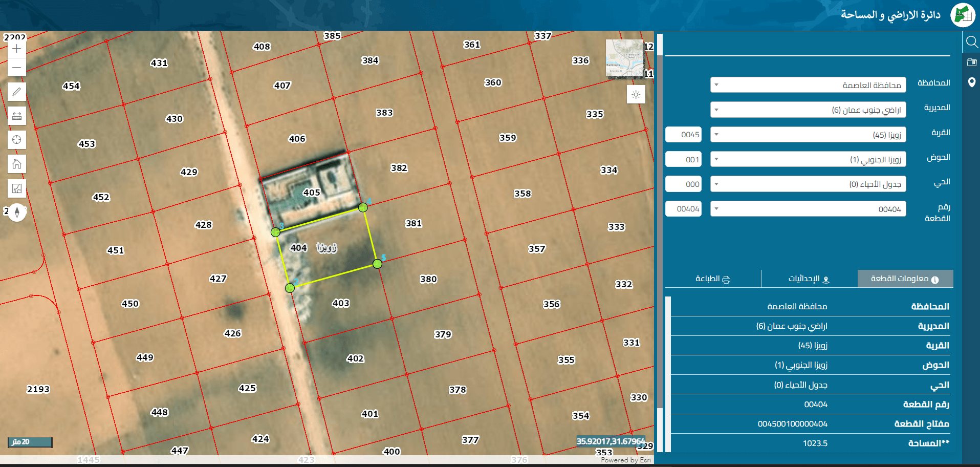Expand the parcel number 00404 dropdown
980x467 pixels.
click(808, 209)
